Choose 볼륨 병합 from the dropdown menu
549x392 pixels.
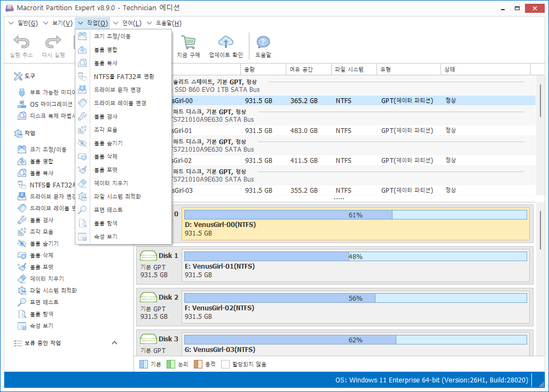123,49
